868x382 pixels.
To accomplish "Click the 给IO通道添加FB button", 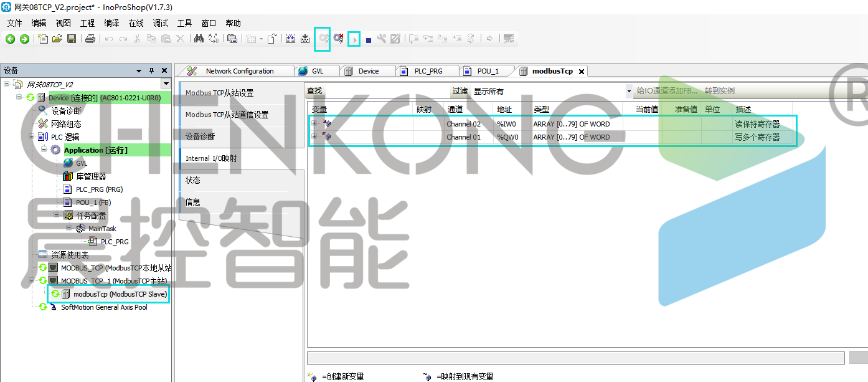I will click(x=666, y=91).
